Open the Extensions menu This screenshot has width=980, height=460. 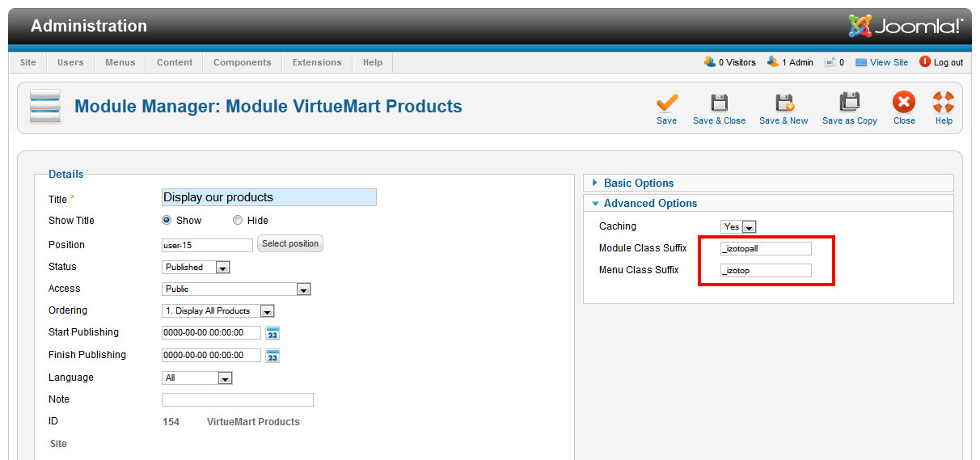pos(317,62)
